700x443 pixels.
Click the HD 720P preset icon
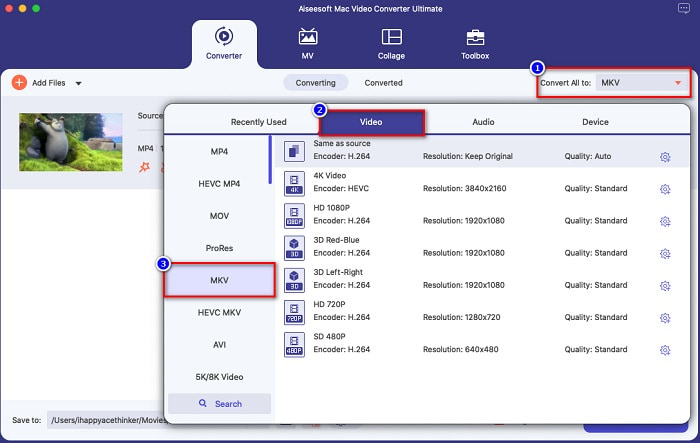(x=294, y=312)
